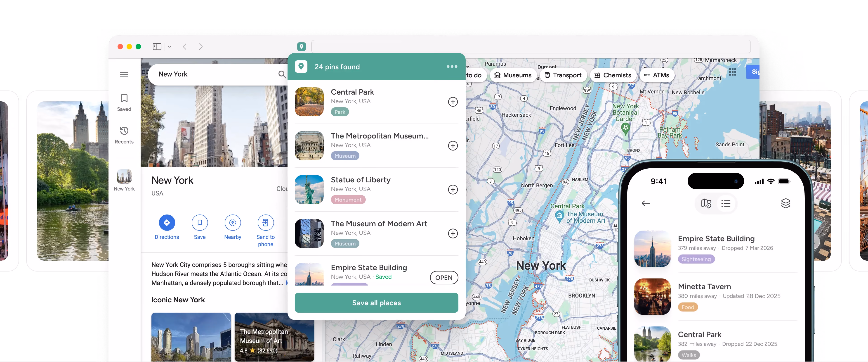Open Minetta Tavern in phone list
The image size is (868, 362).
pyautogui.click(x=716, y=297)
